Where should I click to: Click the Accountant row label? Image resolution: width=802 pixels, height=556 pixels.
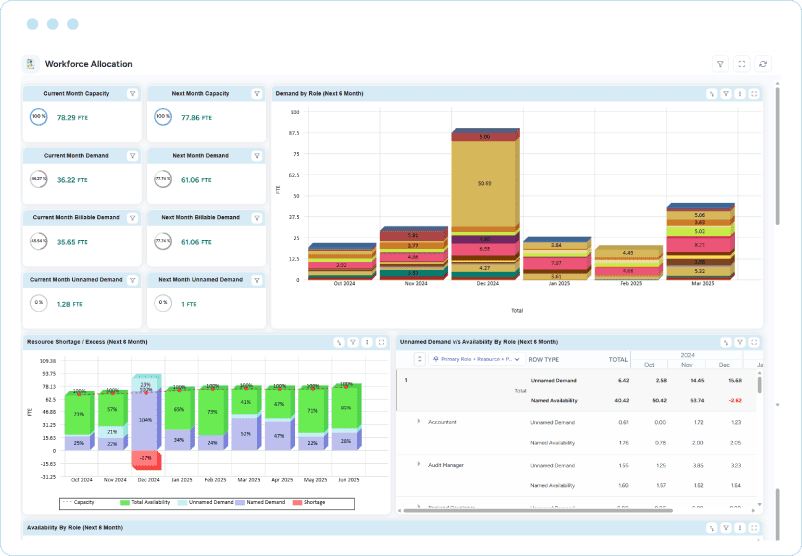click(442, 422)
